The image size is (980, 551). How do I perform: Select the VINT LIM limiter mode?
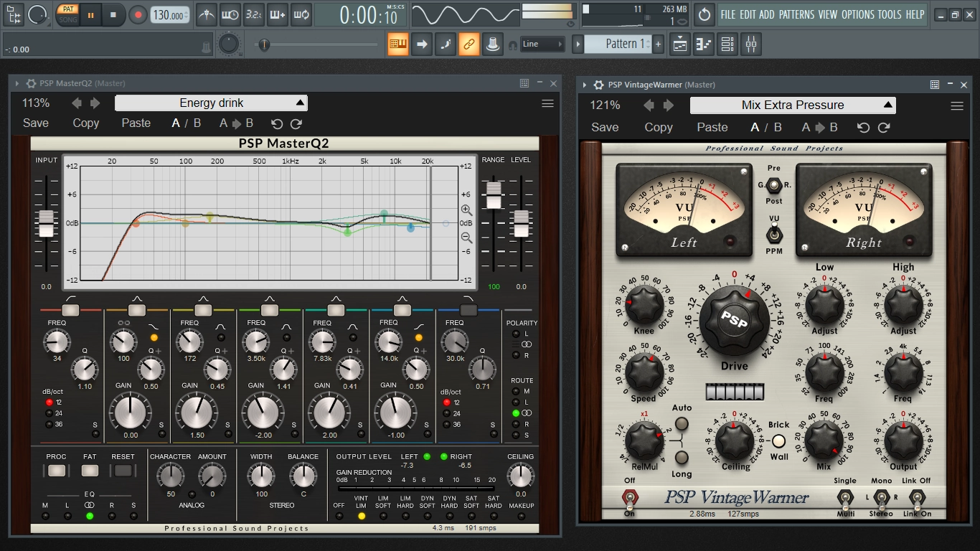tap(361, 515)
